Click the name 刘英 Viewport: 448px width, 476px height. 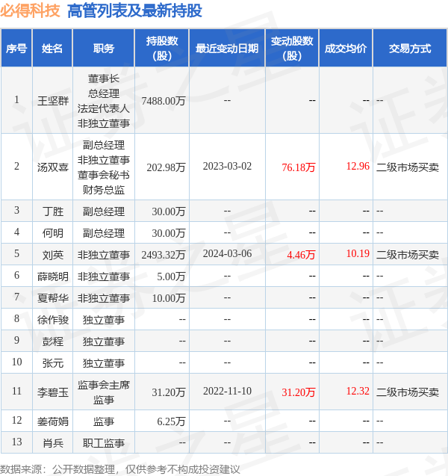(53, 254)
